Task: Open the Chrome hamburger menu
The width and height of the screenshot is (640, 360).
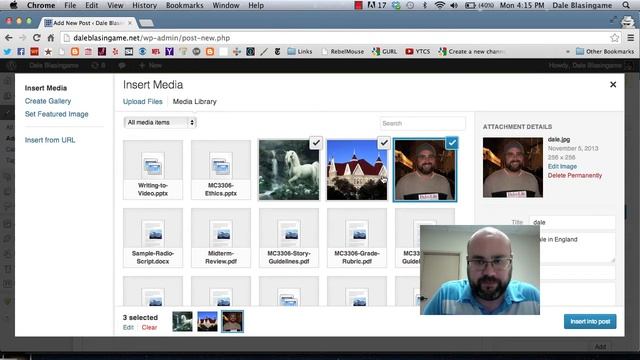Action: pos(631,38)
